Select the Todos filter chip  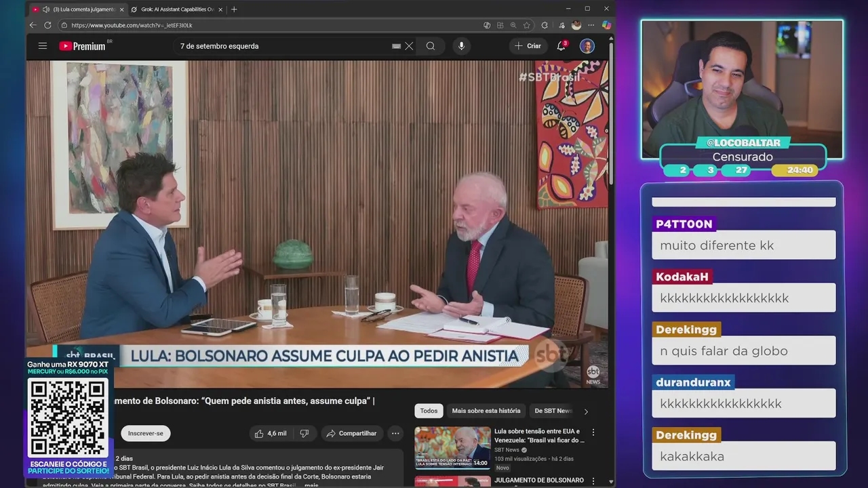click(x=429, y=411)
